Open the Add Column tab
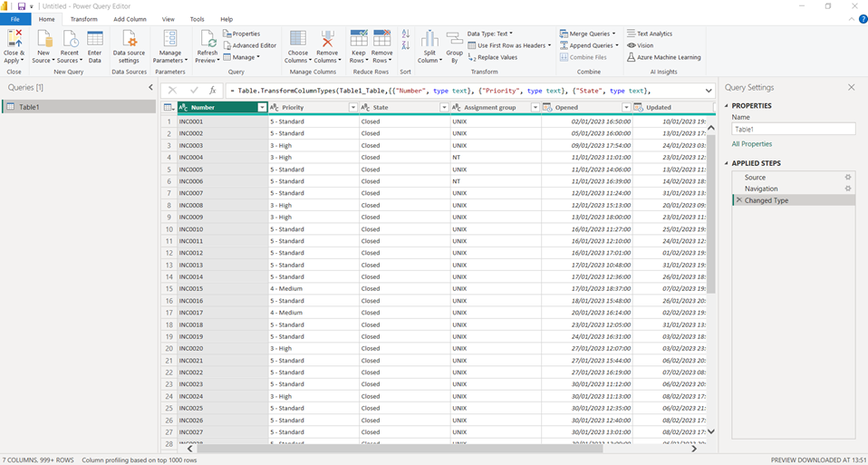Screen dimensions: 868x465 (130, 19)
